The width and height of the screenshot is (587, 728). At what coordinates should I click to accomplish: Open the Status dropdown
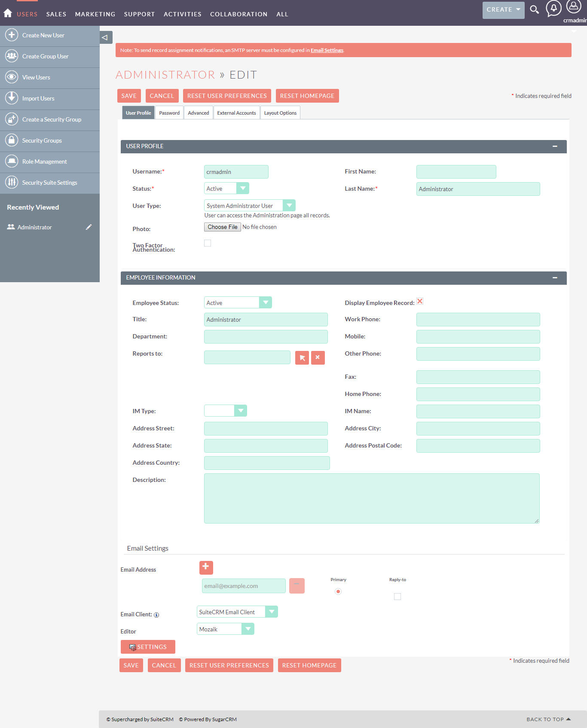pos(226,188)
